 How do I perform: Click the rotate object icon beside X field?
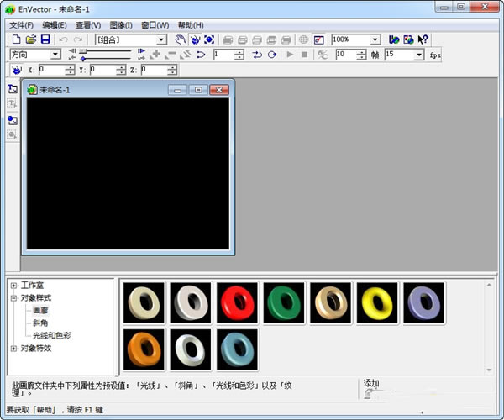click(16, 70)
